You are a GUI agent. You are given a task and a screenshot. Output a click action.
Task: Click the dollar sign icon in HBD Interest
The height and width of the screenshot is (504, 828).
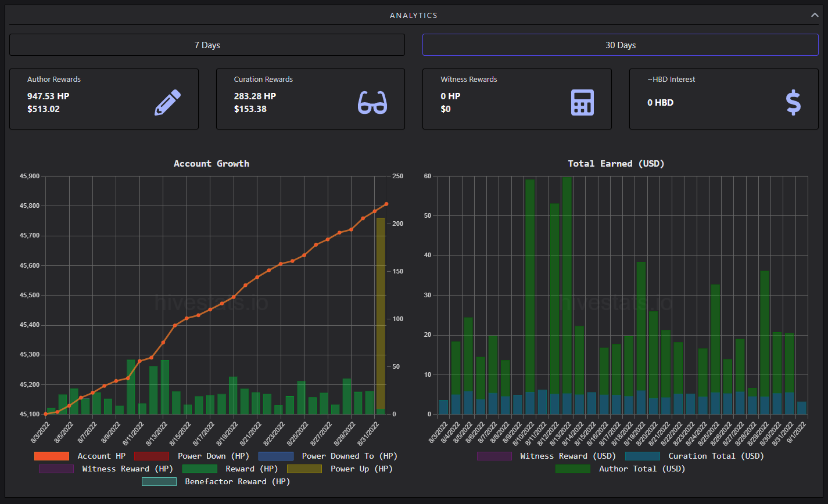pos(793,103)
